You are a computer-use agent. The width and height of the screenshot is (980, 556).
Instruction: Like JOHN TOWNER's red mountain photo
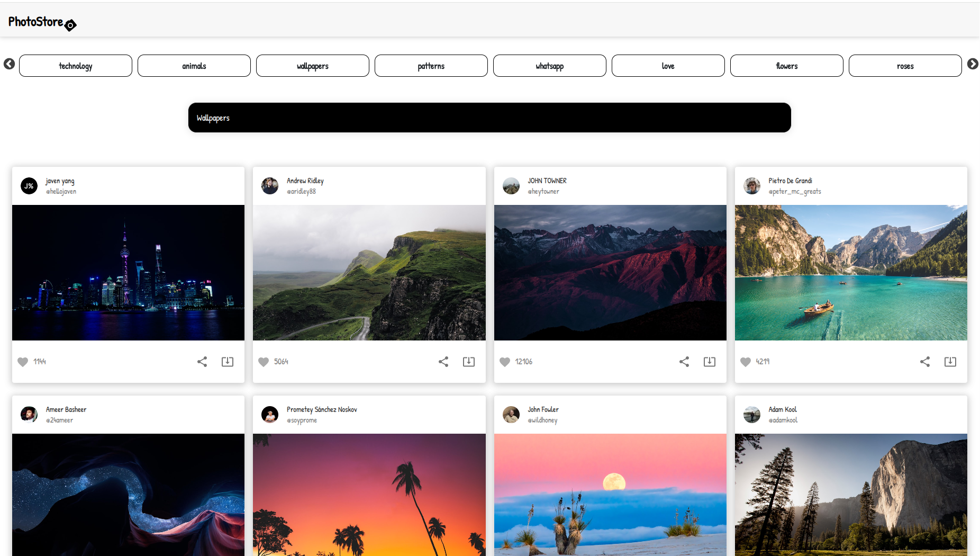(x=505, y=362)
